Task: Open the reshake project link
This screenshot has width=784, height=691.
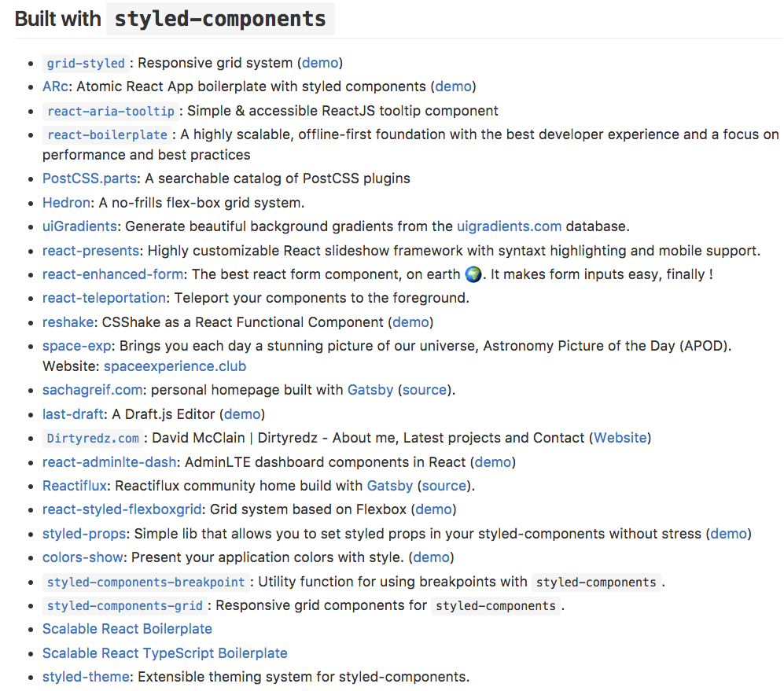Action: click(68, 322)
